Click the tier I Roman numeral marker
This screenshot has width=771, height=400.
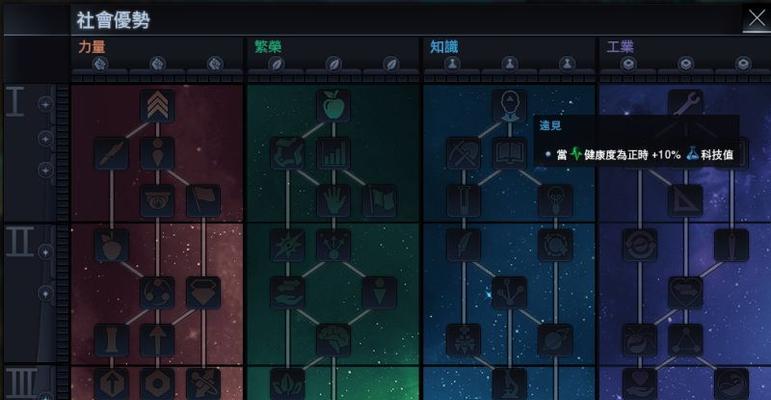[x=15, y=101]
